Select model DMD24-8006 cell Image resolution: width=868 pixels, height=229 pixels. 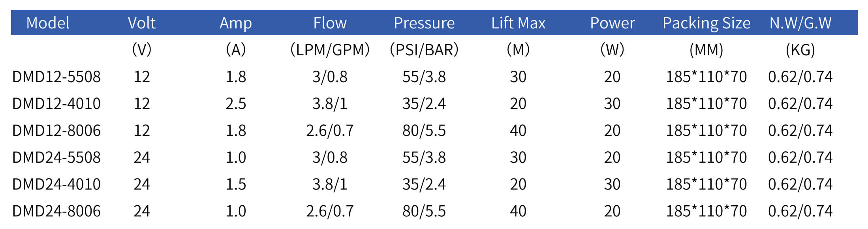(x=56, y=211)
